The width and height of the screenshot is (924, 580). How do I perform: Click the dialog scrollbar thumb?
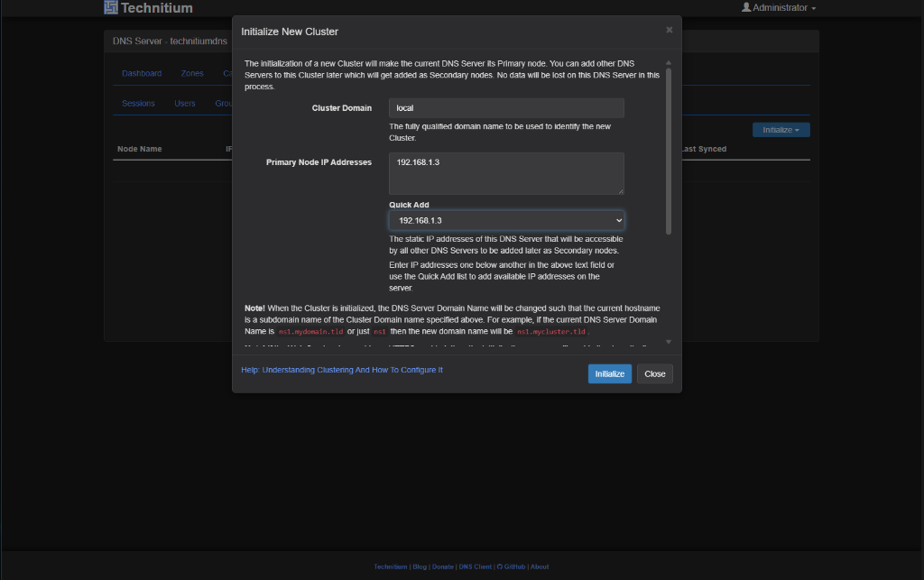669,152
